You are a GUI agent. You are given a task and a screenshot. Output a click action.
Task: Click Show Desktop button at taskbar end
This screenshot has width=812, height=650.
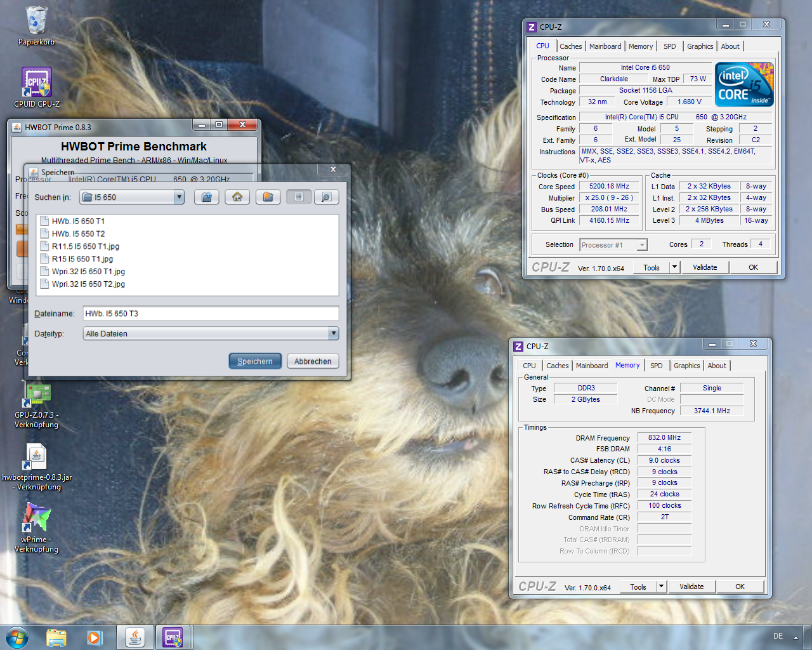(808, 637)
